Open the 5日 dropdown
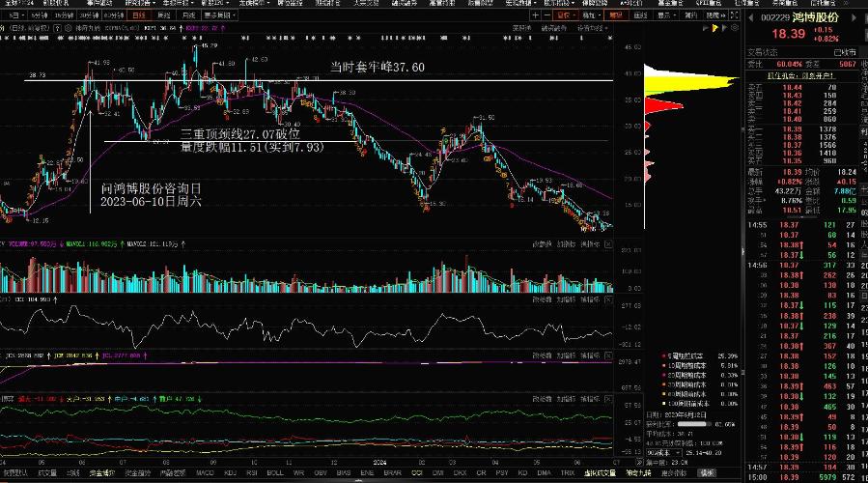868x483 pixels. click(x=14, y=15)
